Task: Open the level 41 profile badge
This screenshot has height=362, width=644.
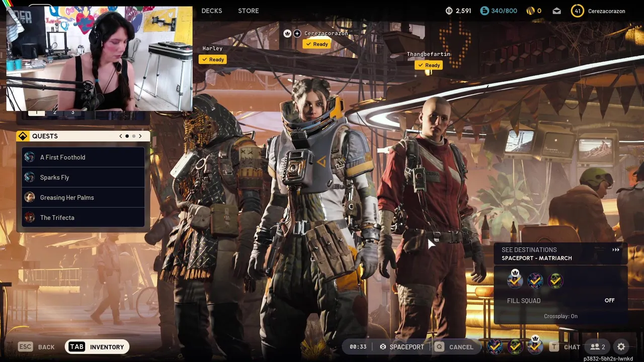Action: click(x=577, y=11)
